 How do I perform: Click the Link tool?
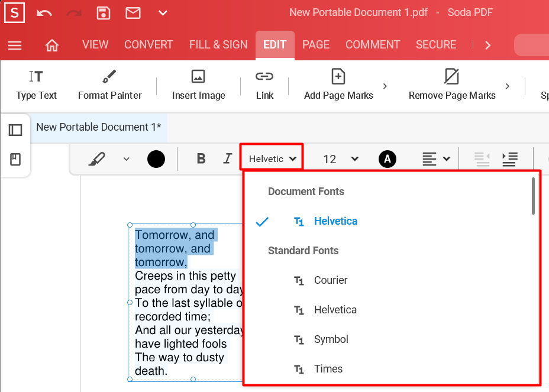click(x=264, y=86)
